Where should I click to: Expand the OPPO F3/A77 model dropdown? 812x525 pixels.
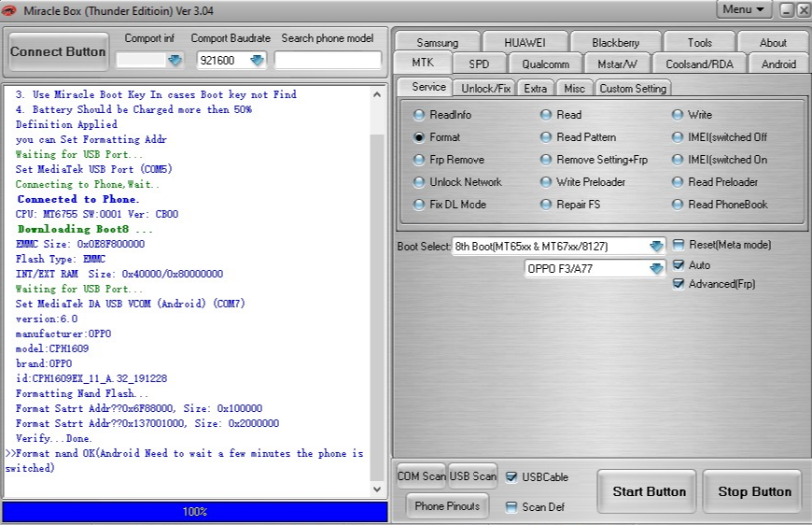click(656, 269)
